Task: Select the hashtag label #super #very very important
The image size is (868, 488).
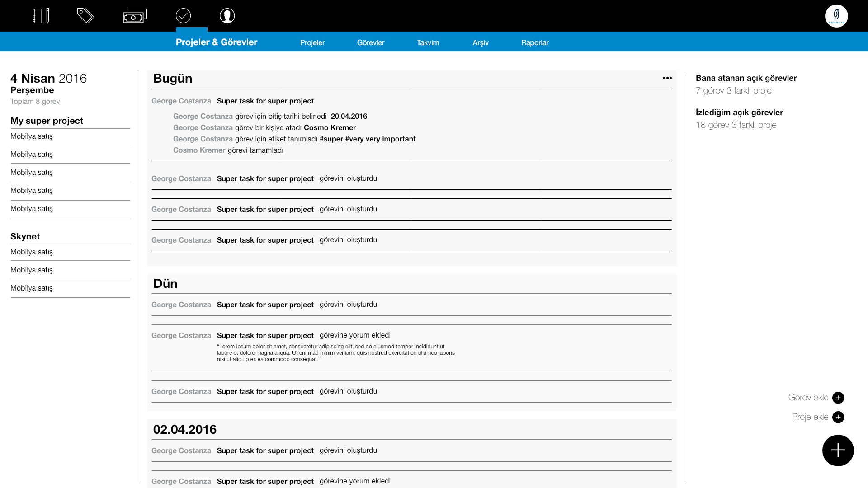Action: 368,139
